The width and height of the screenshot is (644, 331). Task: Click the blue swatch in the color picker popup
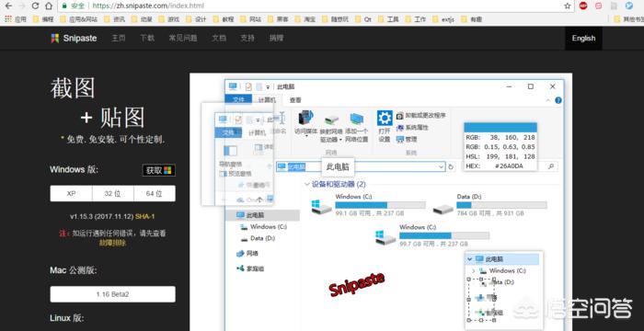[500, 127]
